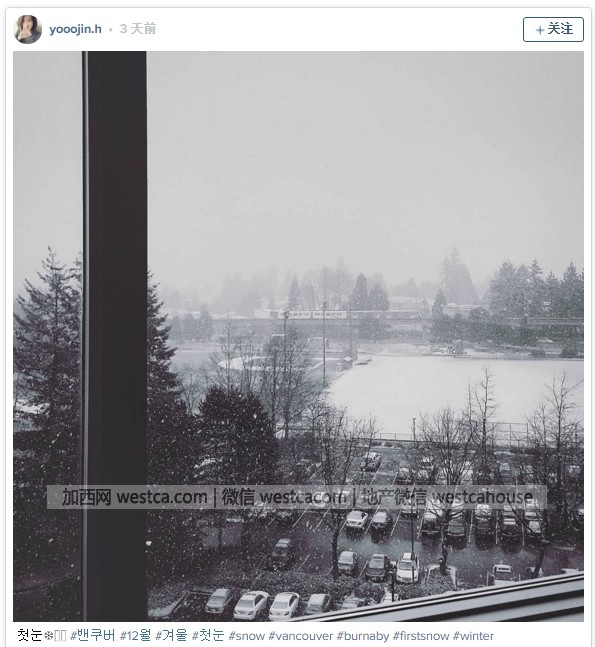
Task: Open the #burnaby hashtag
Action: [x=363, y=636]
